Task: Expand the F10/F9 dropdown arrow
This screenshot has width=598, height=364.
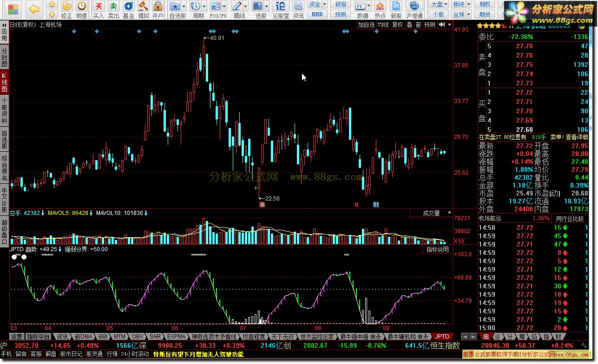Action: coord(224,6)
